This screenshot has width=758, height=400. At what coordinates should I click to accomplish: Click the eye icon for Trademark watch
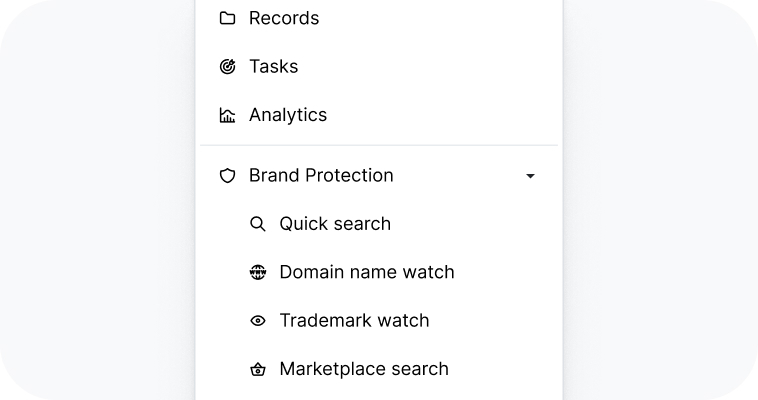click(x=258, y=321)
